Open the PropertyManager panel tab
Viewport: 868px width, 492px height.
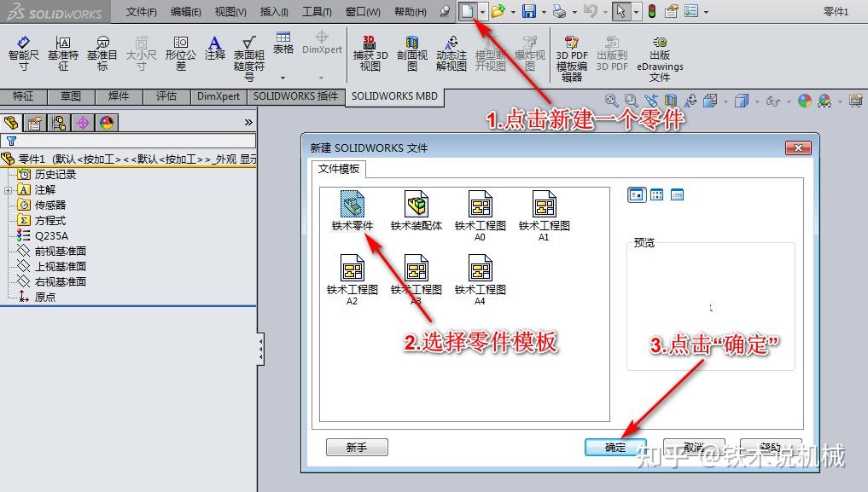(x=34, y=123)
